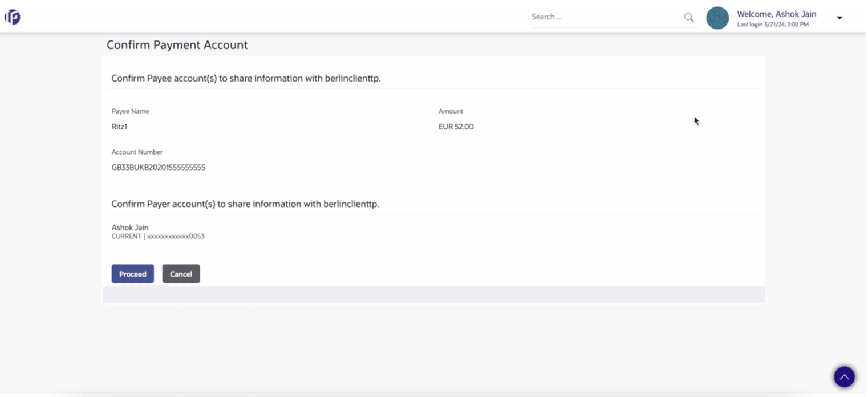Click the Payee Name field label
Viewport: 868px width, 397px height.
click(130, 111)
